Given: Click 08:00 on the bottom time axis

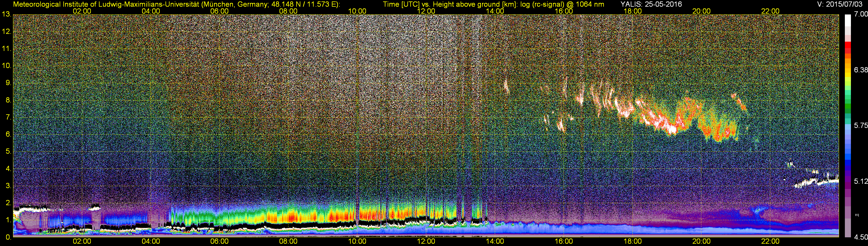Looking at the screenshot, I should pos(288,241).
